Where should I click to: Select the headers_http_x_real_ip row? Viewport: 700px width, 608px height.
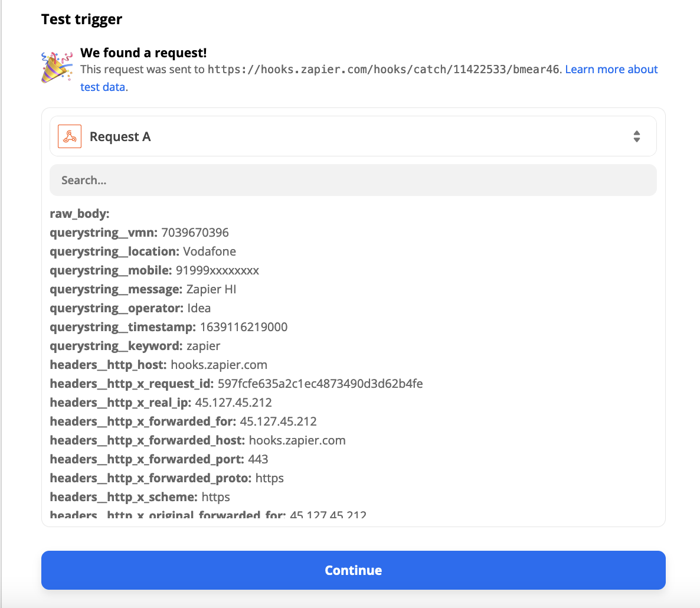(x=161, y=403)
